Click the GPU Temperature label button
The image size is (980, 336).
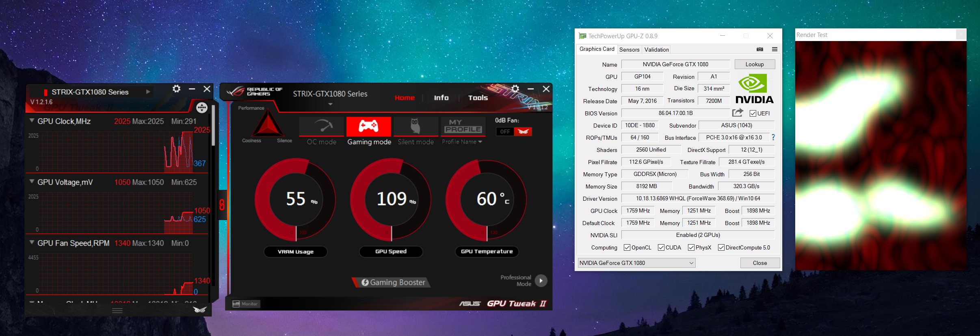(487, 251)
